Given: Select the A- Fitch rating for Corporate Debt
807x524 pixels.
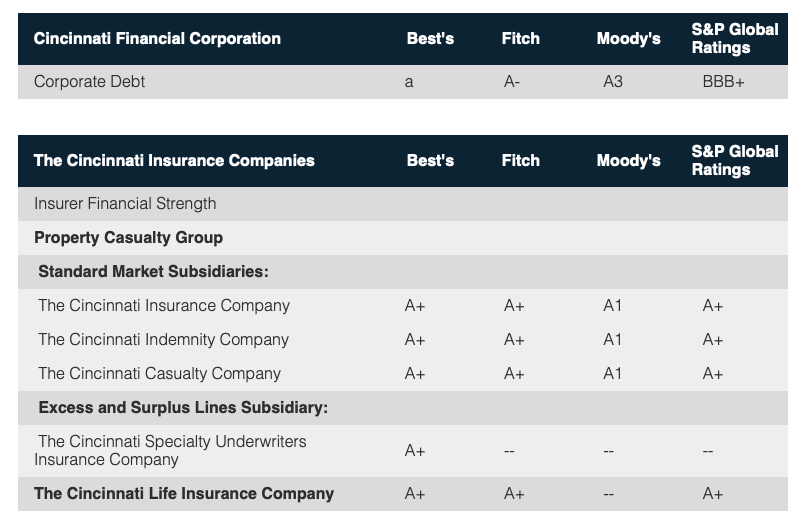Looking at the screenshot, I should click(x=512, y=82).
